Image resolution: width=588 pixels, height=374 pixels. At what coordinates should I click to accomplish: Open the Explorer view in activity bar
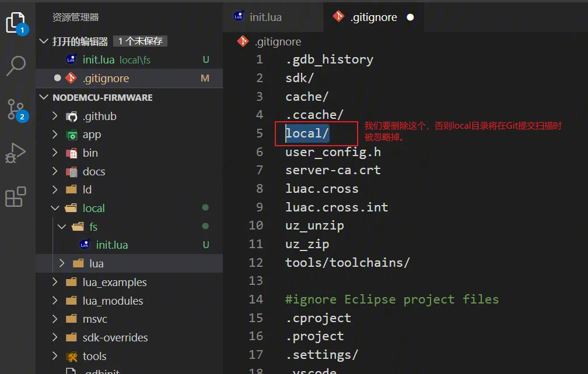point(16,23)
